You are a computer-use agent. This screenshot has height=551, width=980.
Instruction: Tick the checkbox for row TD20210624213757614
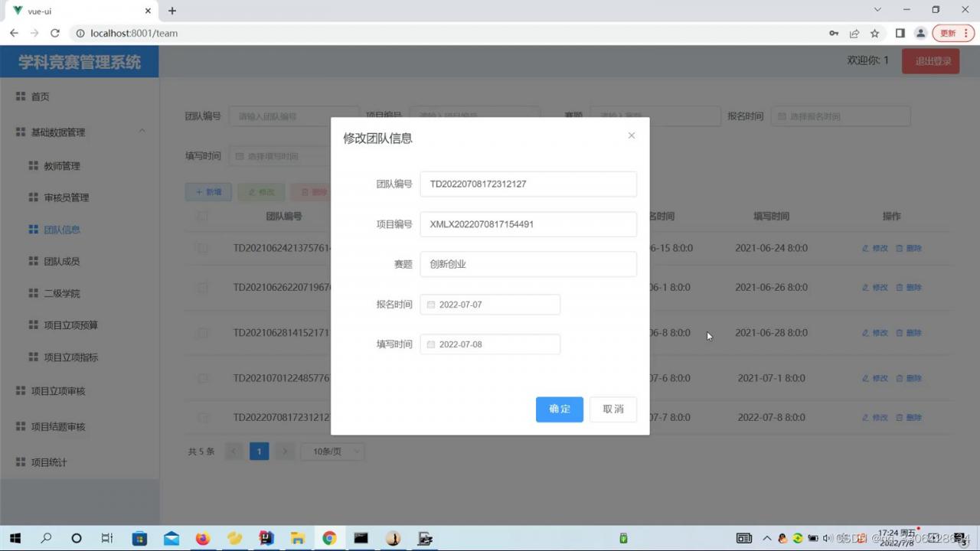click(x=202, y=248)
